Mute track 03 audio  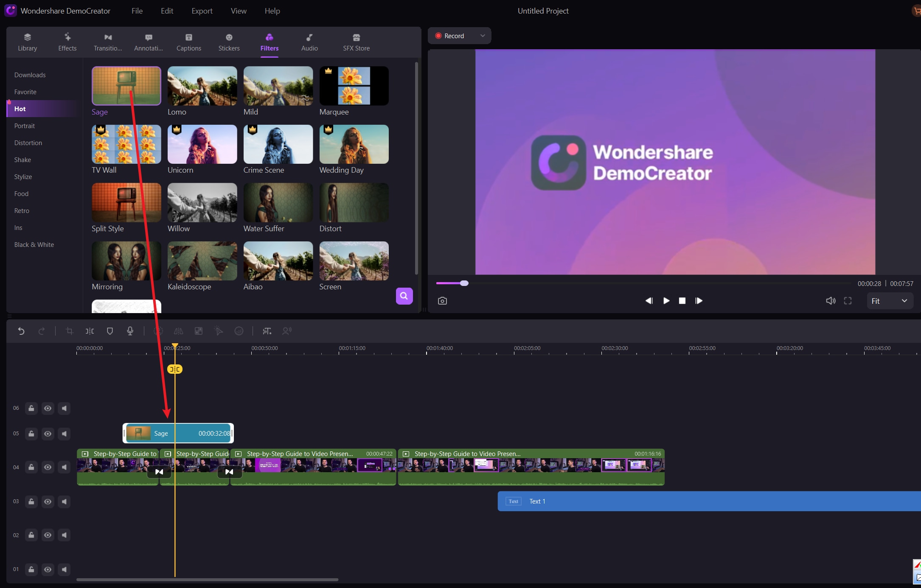pyautogui.click(x=64, y=501)
